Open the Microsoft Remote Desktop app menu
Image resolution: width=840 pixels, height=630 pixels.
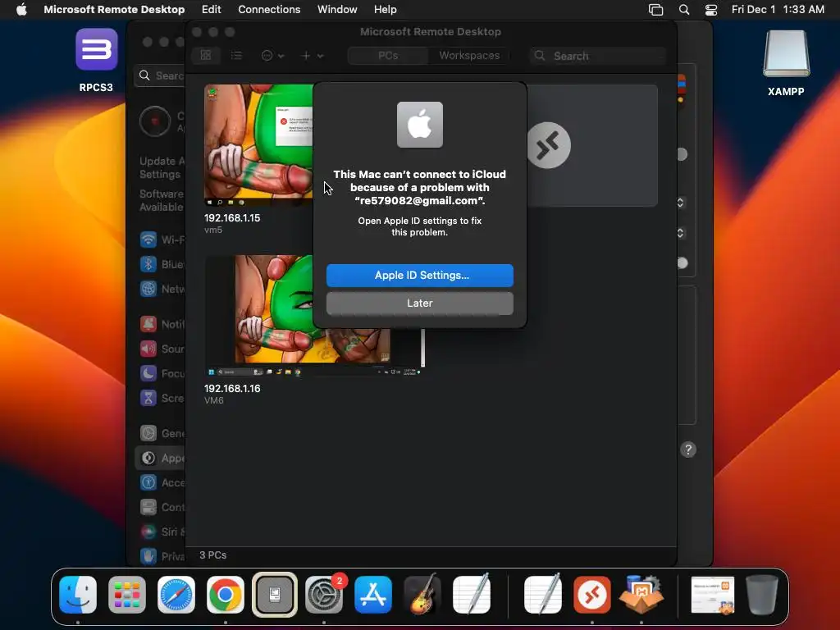click(x=114, y=10)
